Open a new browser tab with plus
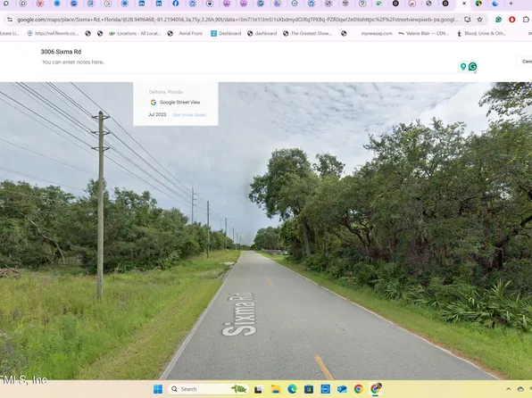The image size is (532, 398). click(x=511, y=4)
